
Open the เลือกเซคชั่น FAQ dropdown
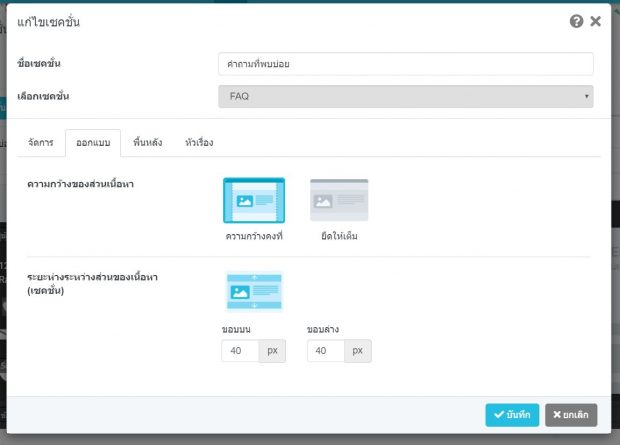coord(405,96)
